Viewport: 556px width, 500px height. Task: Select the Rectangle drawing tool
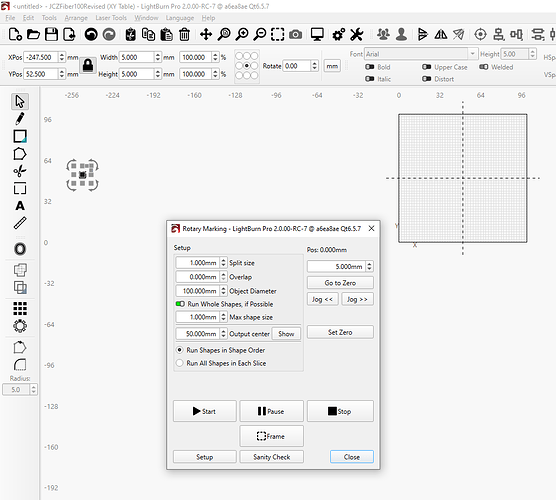tap(20, 136)
